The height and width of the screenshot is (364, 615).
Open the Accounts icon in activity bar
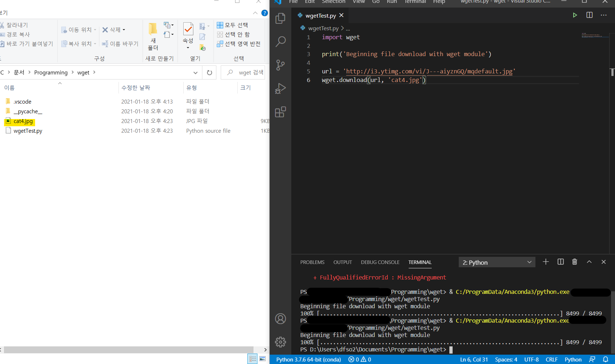pyautogui.click(x=280, y=319)
